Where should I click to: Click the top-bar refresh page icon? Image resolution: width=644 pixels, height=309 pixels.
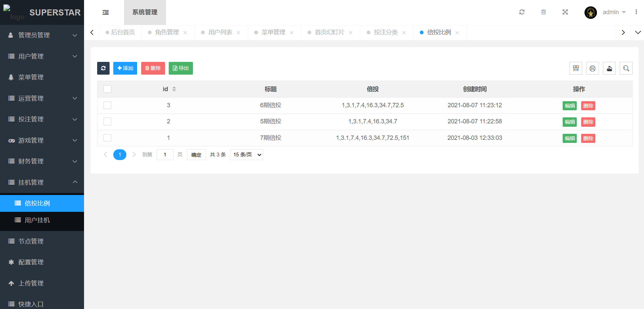[x=522, y=12]
